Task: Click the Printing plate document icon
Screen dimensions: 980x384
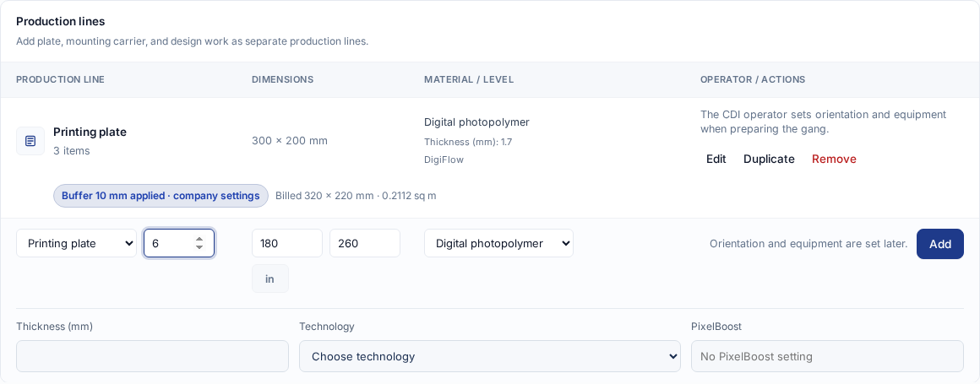Action: tap(30, 141)
